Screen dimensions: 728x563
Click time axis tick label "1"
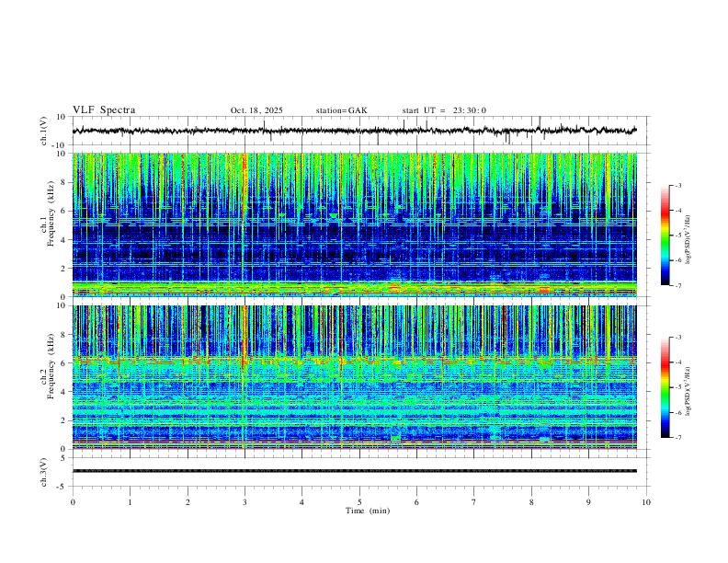click(x=130, y=502)
